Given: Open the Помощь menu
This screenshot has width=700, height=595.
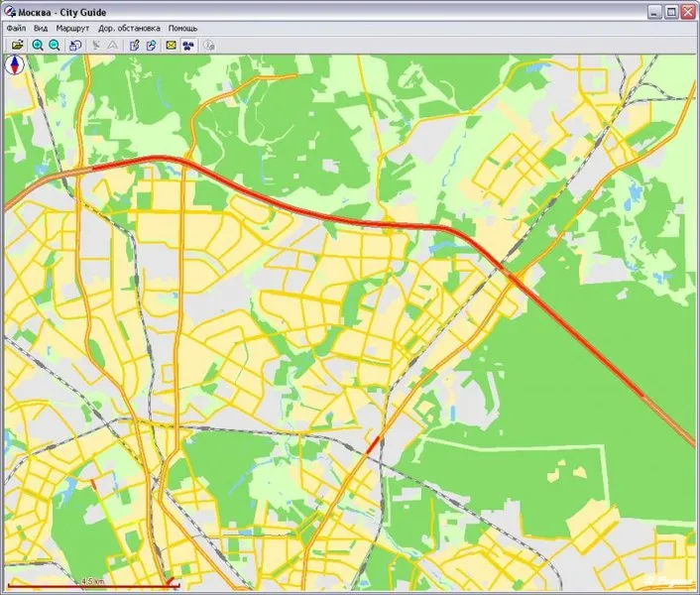Looking at the screenshot, I should pos(182,28).
